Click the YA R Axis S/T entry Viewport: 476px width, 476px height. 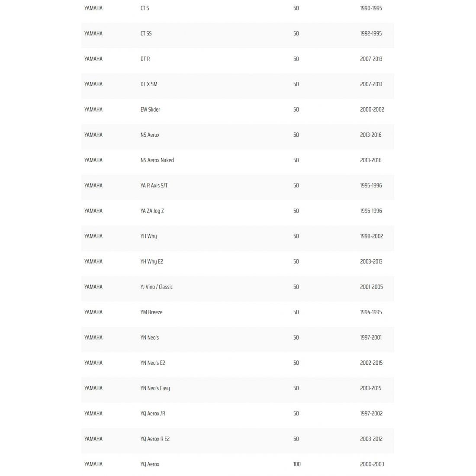point(154,186)
